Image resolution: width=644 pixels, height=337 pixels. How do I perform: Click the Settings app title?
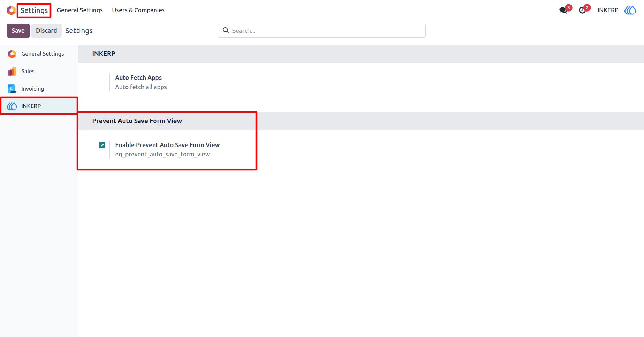[34, 10]
